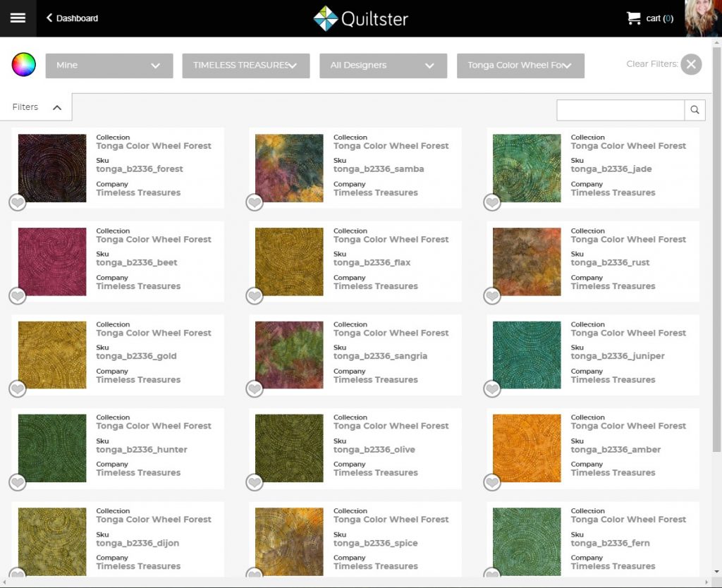Click the tonga_b2336_fern SKU text
The width and height of the screenshot is (722, 588).
coord(610,544)
